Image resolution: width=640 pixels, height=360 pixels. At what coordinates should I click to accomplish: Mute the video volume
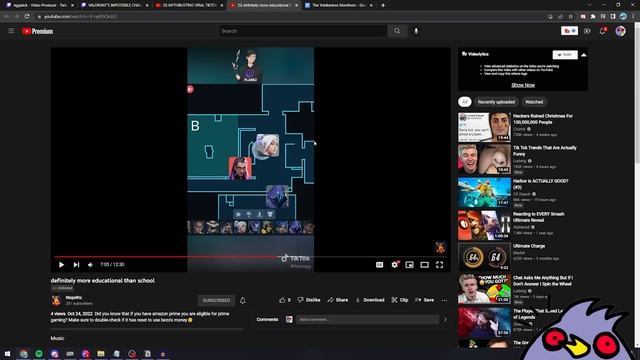pyautogui.click(x=90, y=264)
